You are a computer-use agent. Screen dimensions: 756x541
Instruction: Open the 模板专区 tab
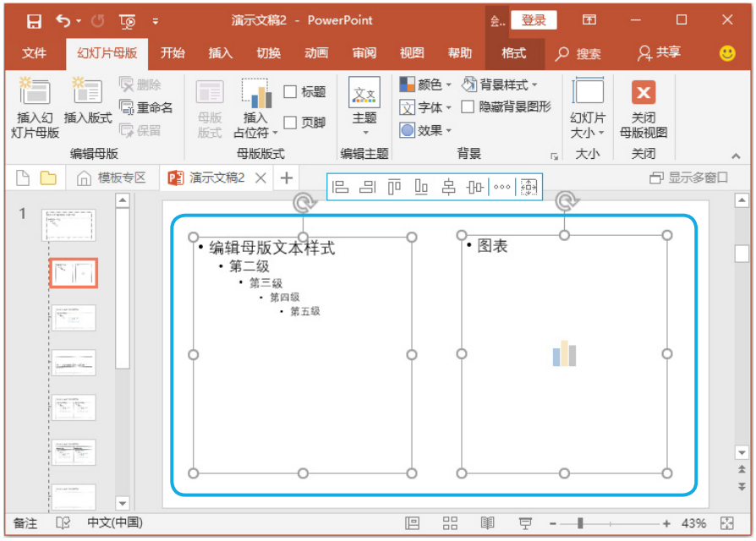[112, 178]
